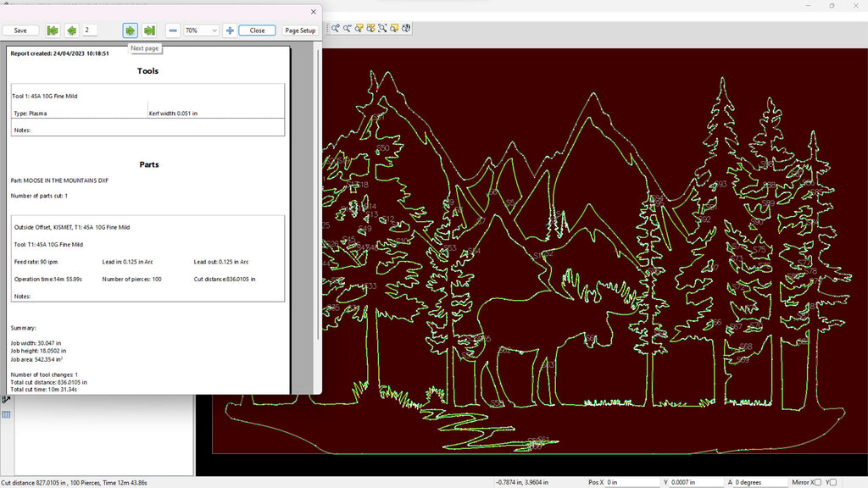Click 'Job area: 542.354 in' text
The image size is (868, 488).
point(36,359)
